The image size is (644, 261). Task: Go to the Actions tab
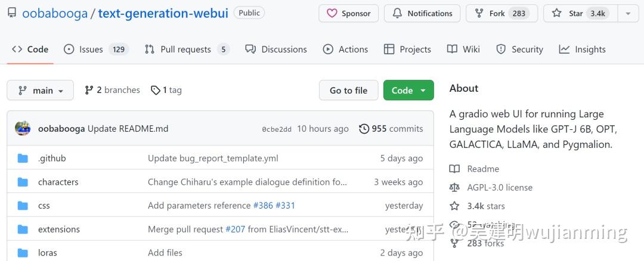coord(346,49)
